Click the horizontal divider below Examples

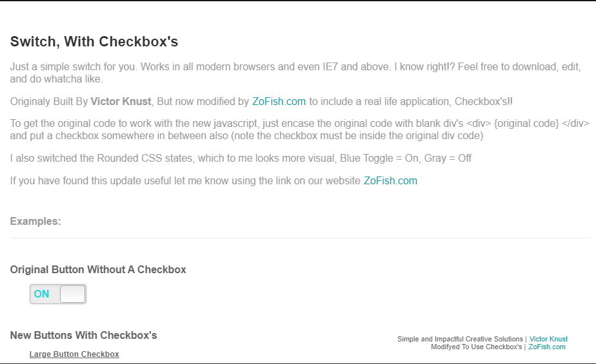click(301, 238)
